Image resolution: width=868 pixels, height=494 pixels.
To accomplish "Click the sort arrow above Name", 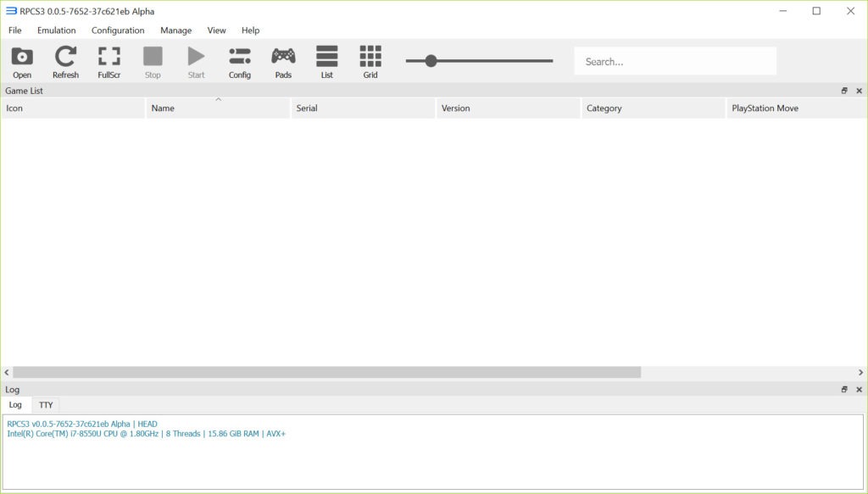I will [x=218, y=100].
